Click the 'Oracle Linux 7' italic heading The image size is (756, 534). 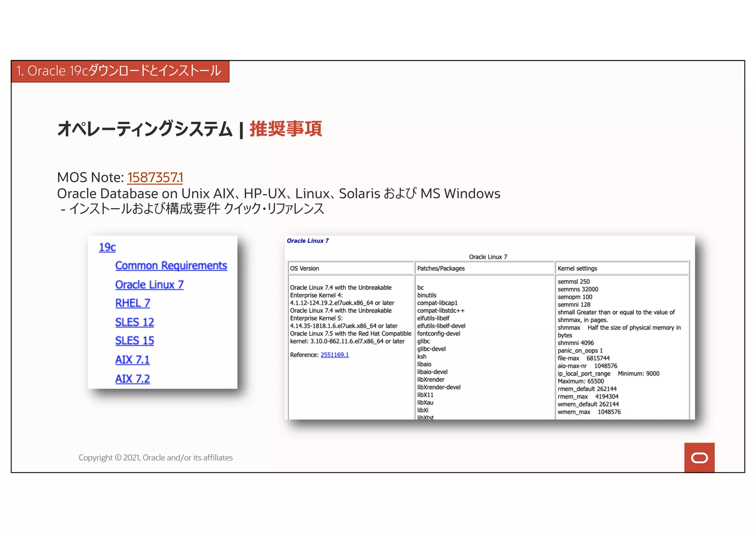(308, 241)
